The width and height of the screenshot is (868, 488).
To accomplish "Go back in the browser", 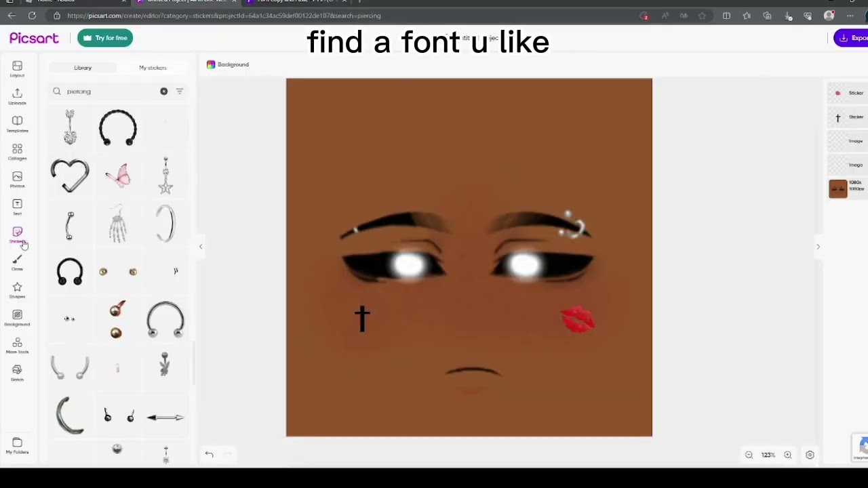I will click(12, 16).
